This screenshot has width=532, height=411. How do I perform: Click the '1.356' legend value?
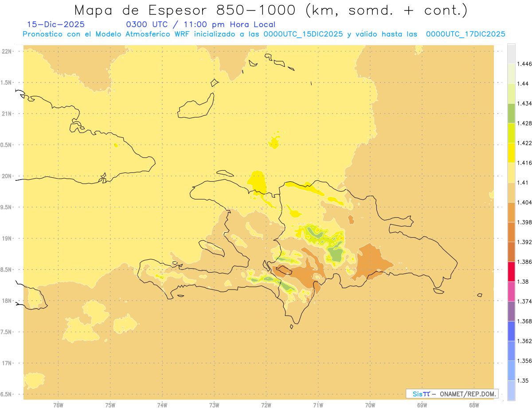524,361
